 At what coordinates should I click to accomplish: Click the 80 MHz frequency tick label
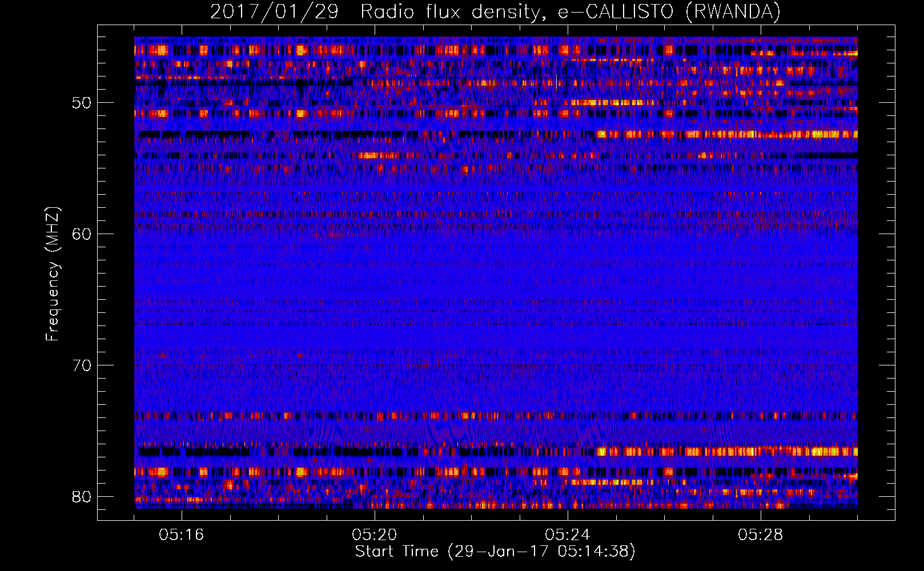pyautogui.click(x=82, y=497)
